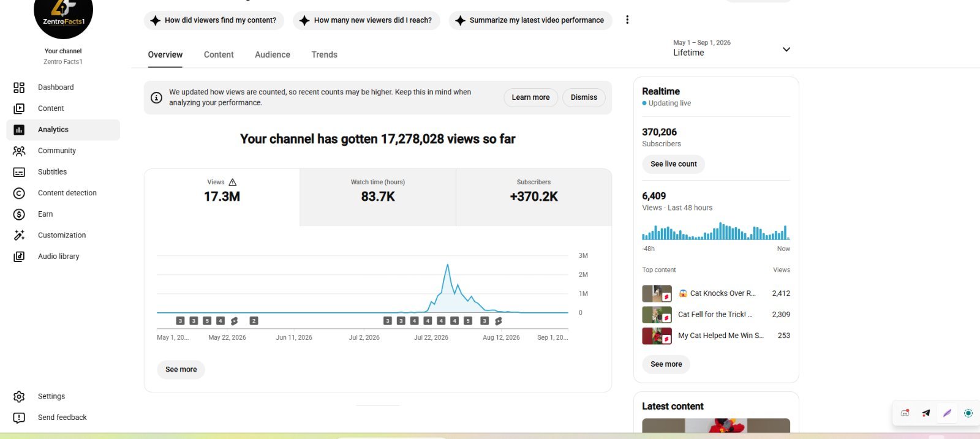The width and height of the screenshot is (980, 439).
Task: Open 'My Cat Helped Me Win S...' thumbnail
Action: tap(657, 336)
